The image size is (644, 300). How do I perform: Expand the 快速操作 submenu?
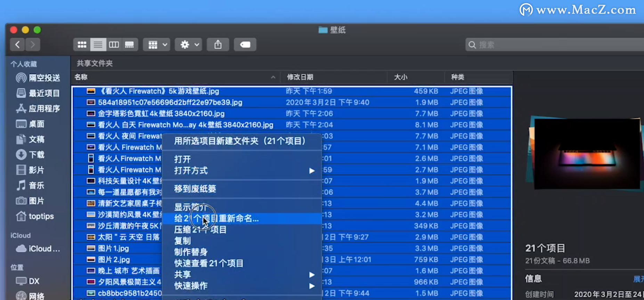tap(242, 286)
